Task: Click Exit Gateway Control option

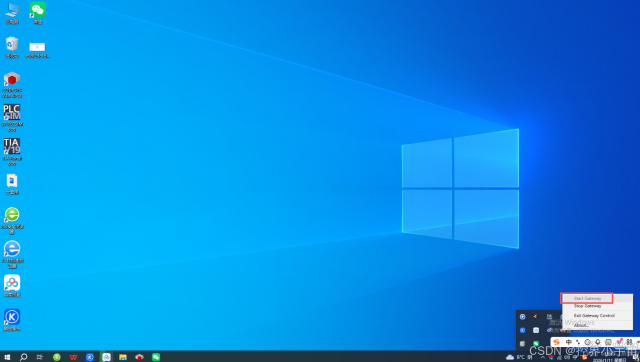Action: pos(594,315)
